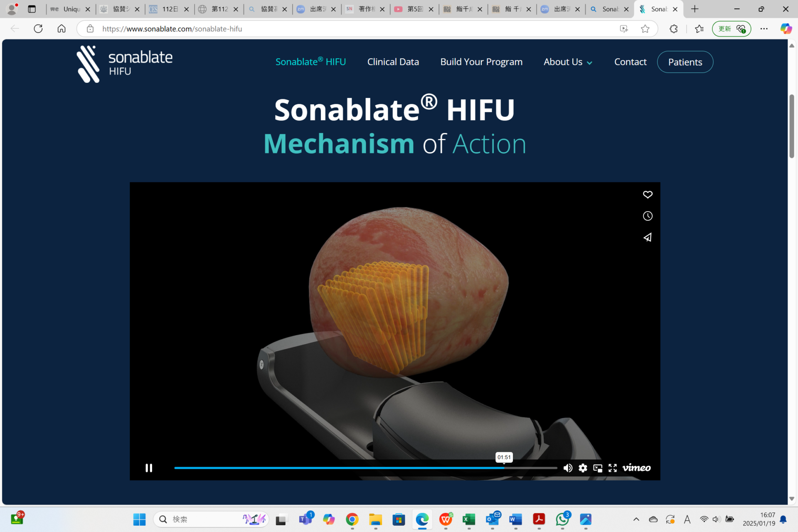Open Vimeo logo link
This screenshot has height=532, width=798.
point(636,468)
